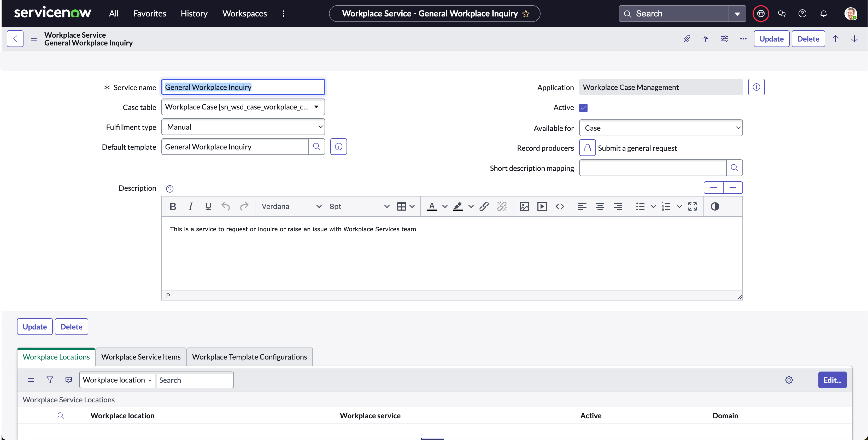Open the activity stream pulse icon

pyautogui.click(x=706, y=39)
